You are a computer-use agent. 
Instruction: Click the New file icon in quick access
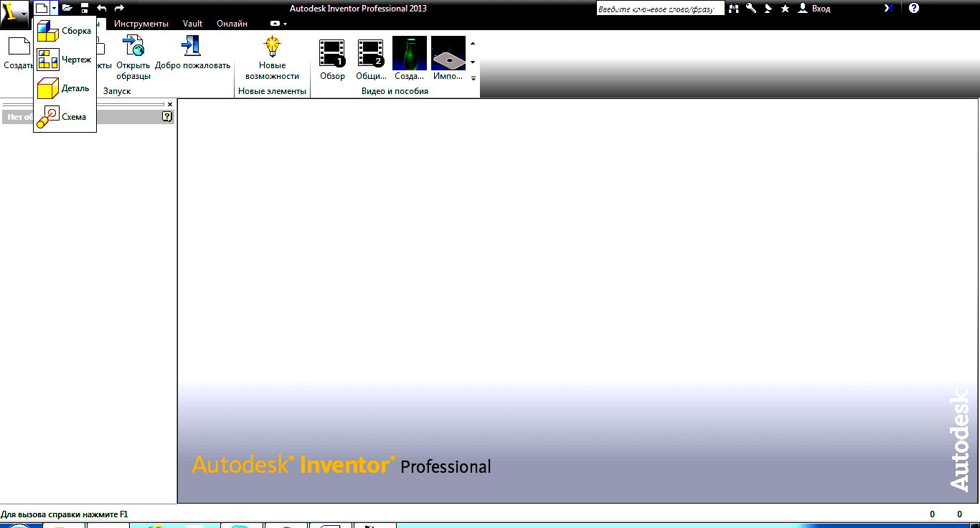point(42,9)
